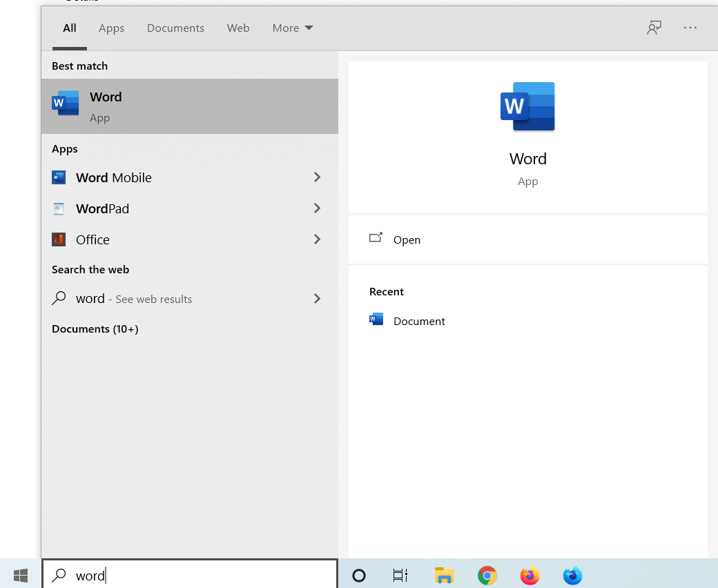
Task: Switch to the Web tab
Action: pyautogui.click(x=238, y=28)
